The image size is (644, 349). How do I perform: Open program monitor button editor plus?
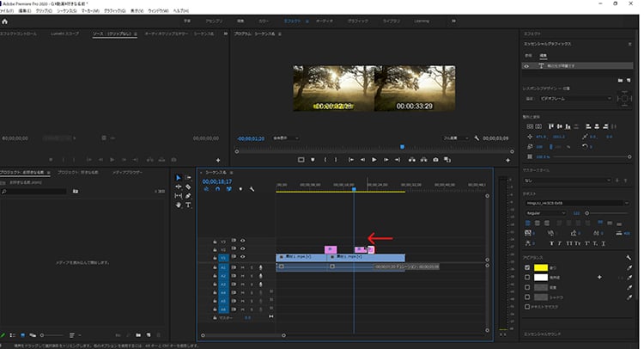click(507, 161)
